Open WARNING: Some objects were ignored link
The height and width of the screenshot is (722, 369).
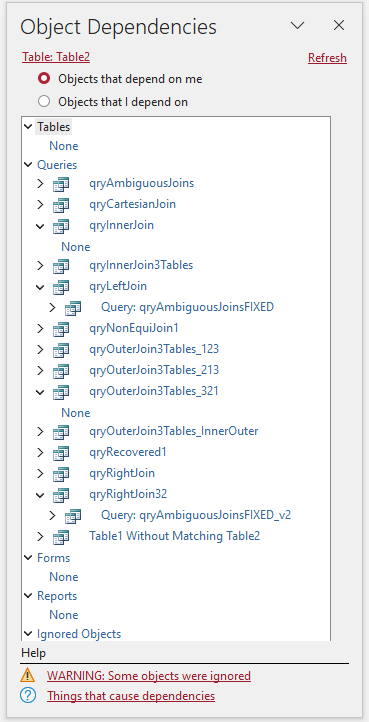pyautogui.click(x=149, y=675)
